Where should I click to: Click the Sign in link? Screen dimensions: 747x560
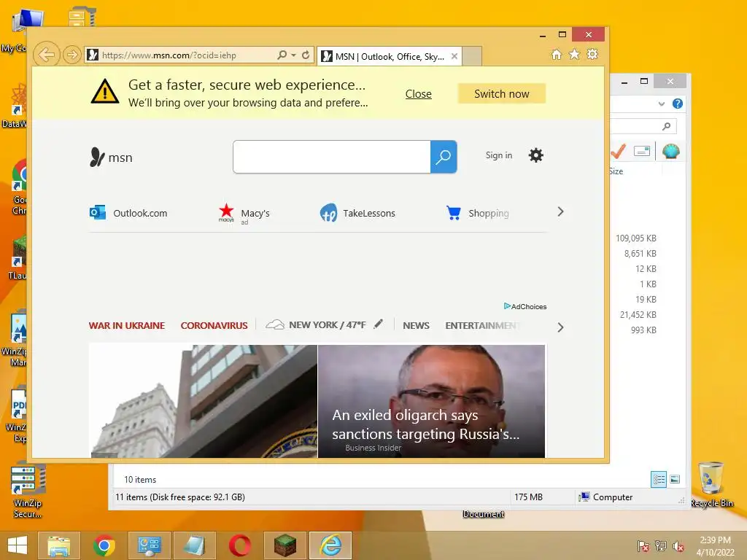499,155
